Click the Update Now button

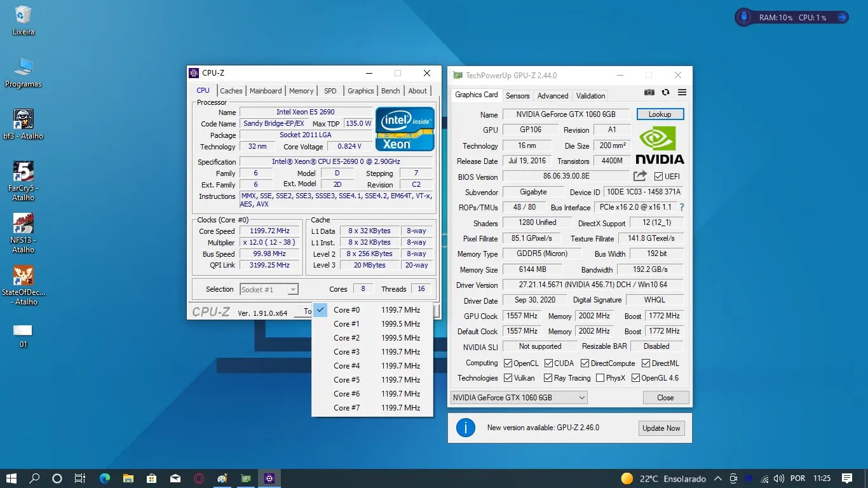pos(661,428)
